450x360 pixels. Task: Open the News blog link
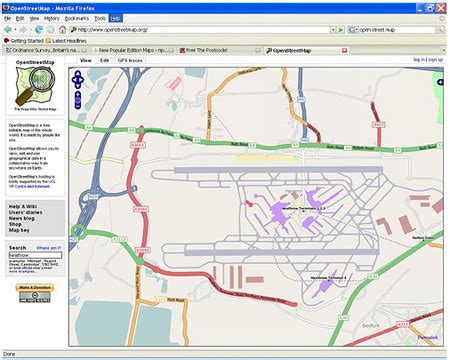22,218
